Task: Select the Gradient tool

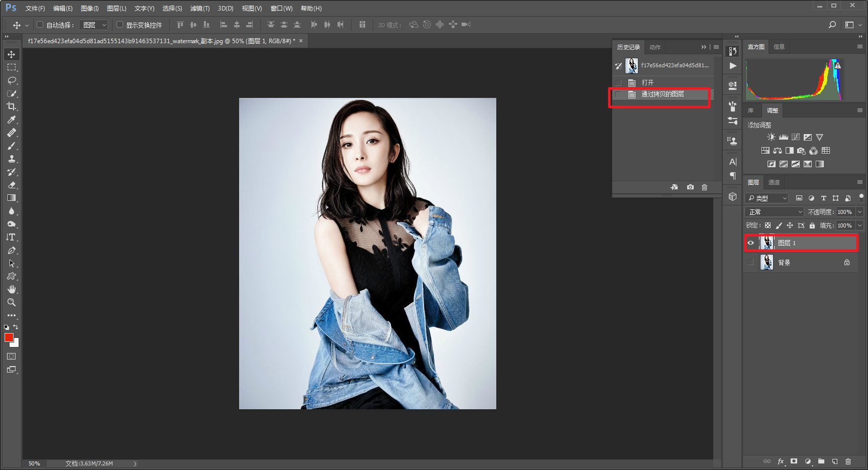Action: (x=11, y=198)
